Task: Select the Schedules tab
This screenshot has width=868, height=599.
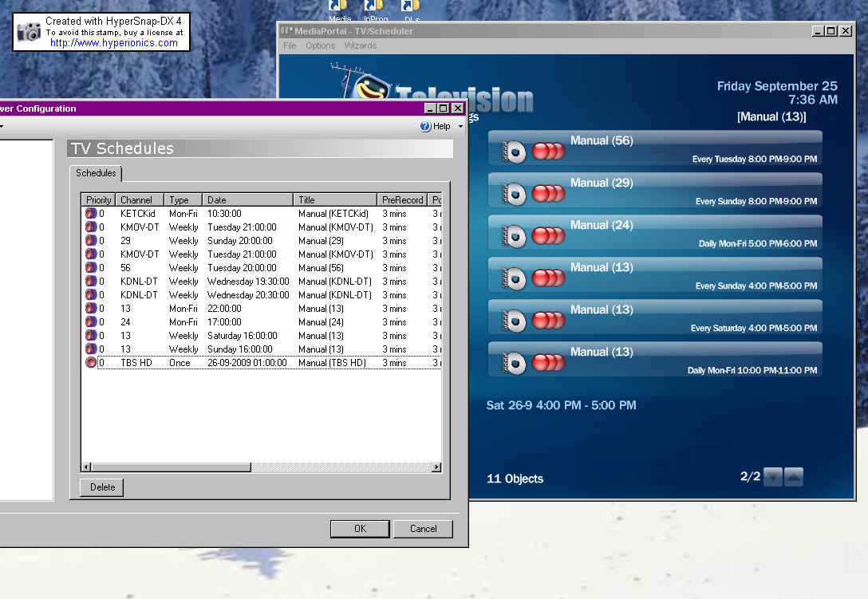Action: [96, 173]
